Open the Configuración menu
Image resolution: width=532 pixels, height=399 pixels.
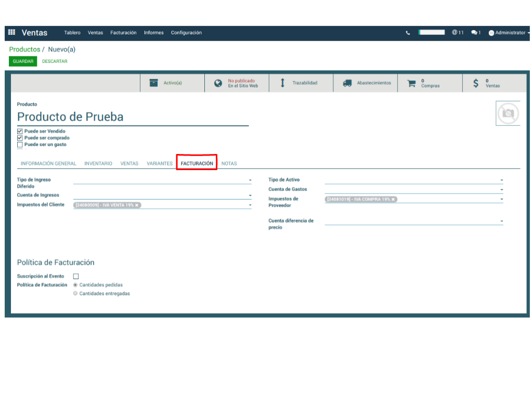[186, 33]
